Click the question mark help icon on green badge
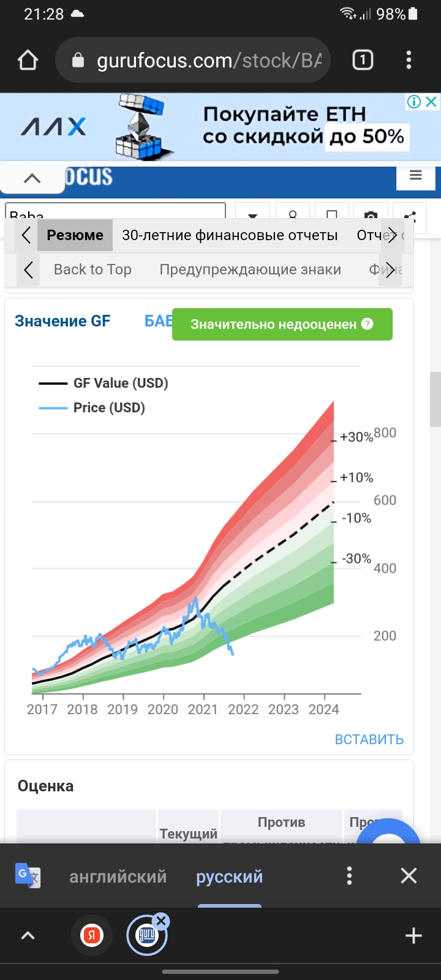The image size is (441, 980). point(367,324)
